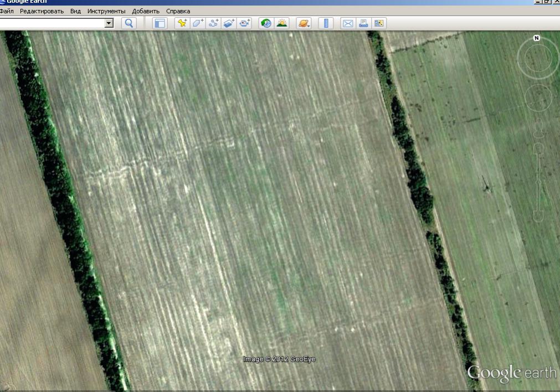Record a tour

pyautogui.click(x=245, y=23)
